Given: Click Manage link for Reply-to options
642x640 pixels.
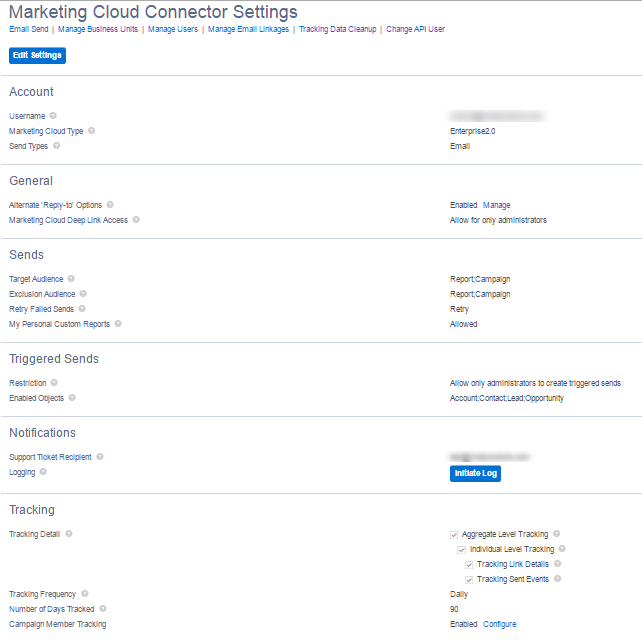Looking at the screenshot, I should (497, 205).
